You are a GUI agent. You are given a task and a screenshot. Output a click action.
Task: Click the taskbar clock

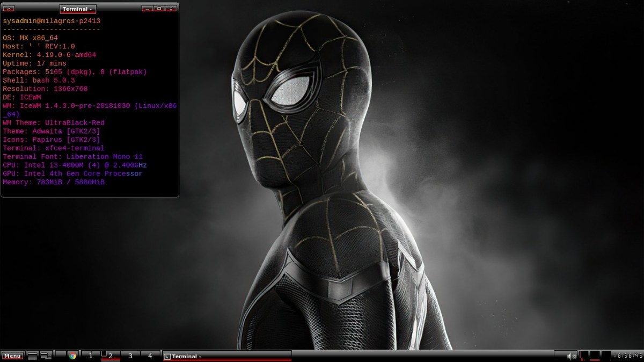coord(628,356)
